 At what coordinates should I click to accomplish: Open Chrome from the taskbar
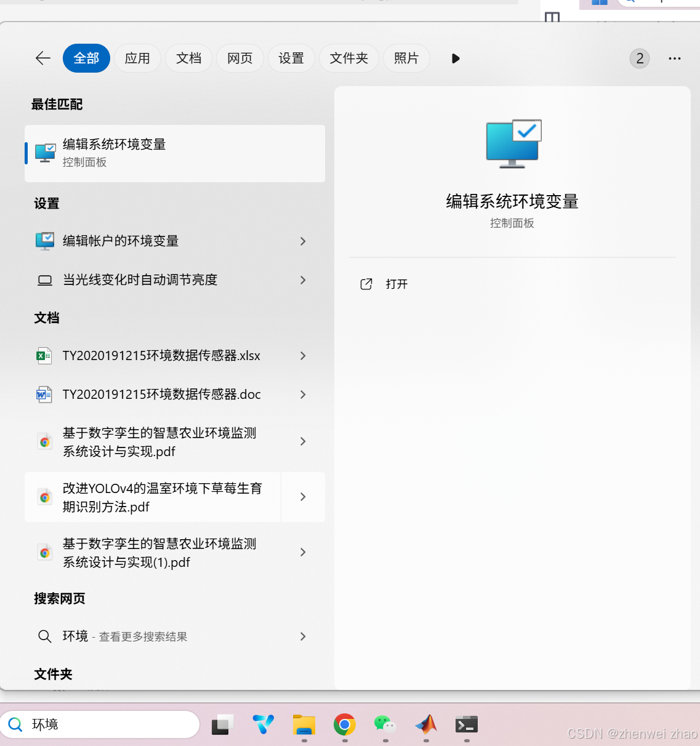point(344,724)
